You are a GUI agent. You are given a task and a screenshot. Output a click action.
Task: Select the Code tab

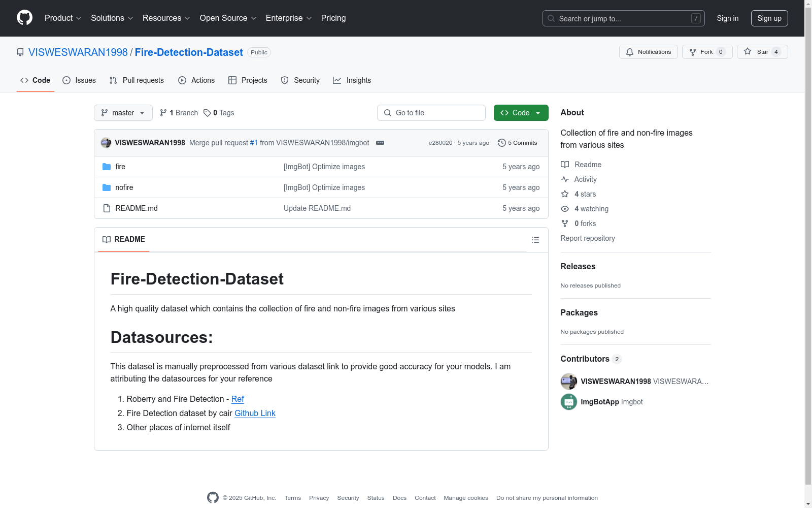(36, 80)
